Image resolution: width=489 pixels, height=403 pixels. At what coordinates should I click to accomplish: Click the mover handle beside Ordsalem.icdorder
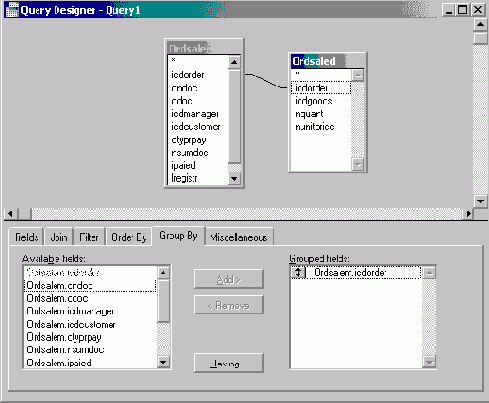click(298, 273)
